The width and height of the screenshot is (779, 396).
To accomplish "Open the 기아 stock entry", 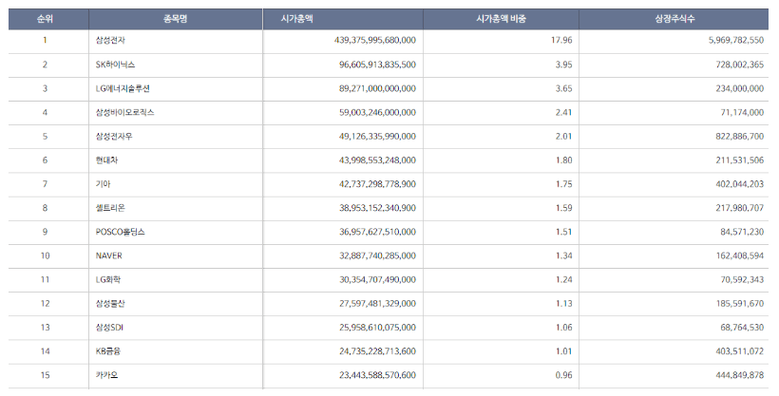I will pyautogui.click(x=103, y=184).
